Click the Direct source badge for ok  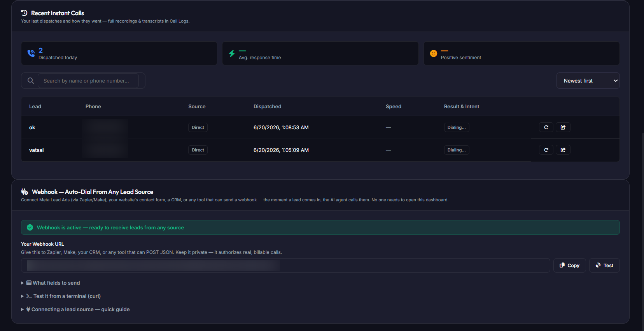pos(198,127)
